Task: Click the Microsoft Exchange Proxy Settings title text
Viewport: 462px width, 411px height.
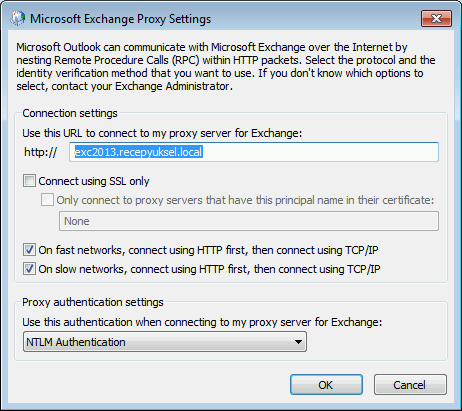Action: click(x=120, y=19)
